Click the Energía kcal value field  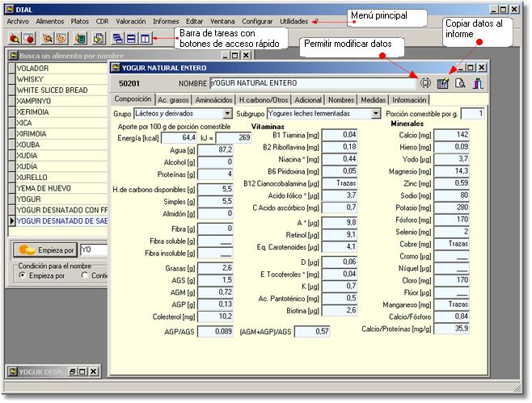click(x=179, y=137)
